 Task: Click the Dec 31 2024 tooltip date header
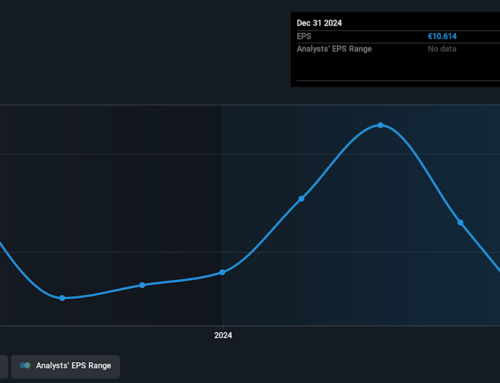coord(319,23)
